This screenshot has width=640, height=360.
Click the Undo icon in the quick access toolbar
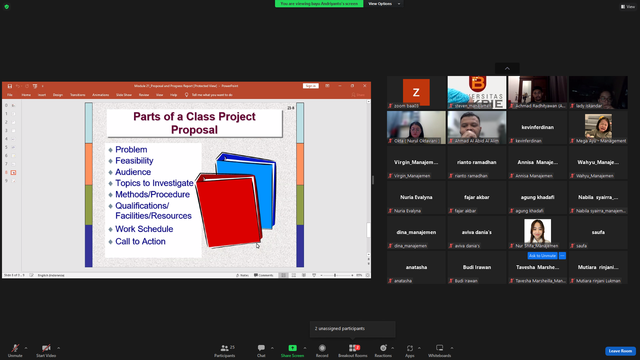click(18, 86)
